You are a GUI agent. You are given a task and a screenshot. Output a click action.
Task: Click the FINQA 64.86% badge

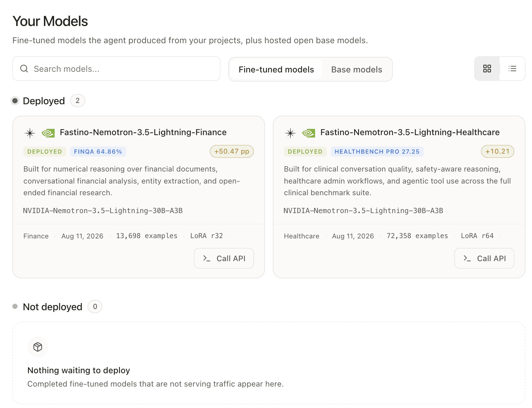click(x=98, y=152)
